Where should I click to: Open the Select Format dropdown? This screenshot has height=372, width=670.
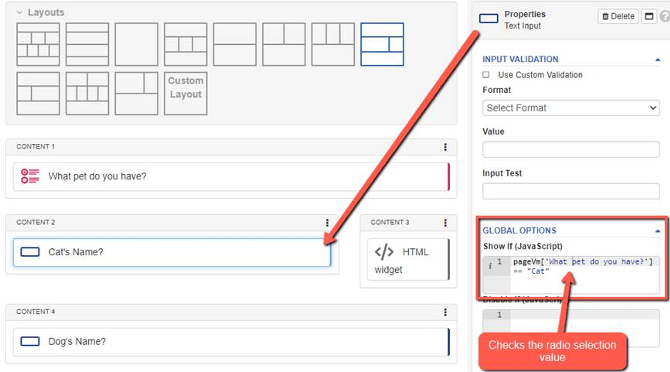click(571, 108)
